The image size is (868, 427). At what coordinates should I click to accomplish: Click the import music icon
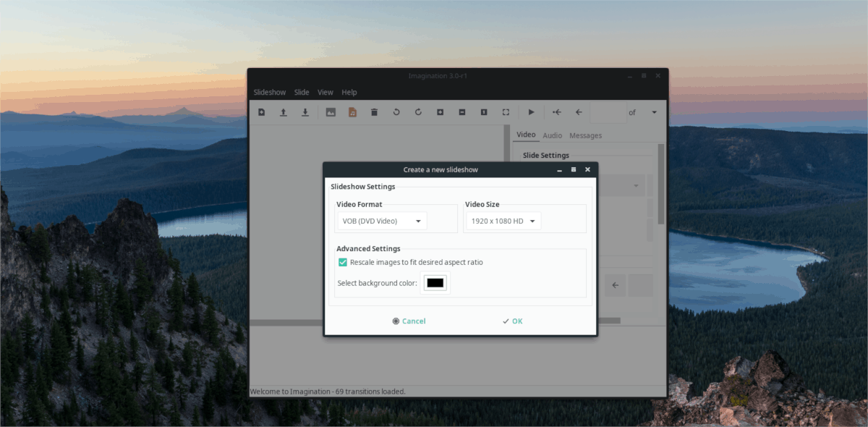(x=352, y=112)
